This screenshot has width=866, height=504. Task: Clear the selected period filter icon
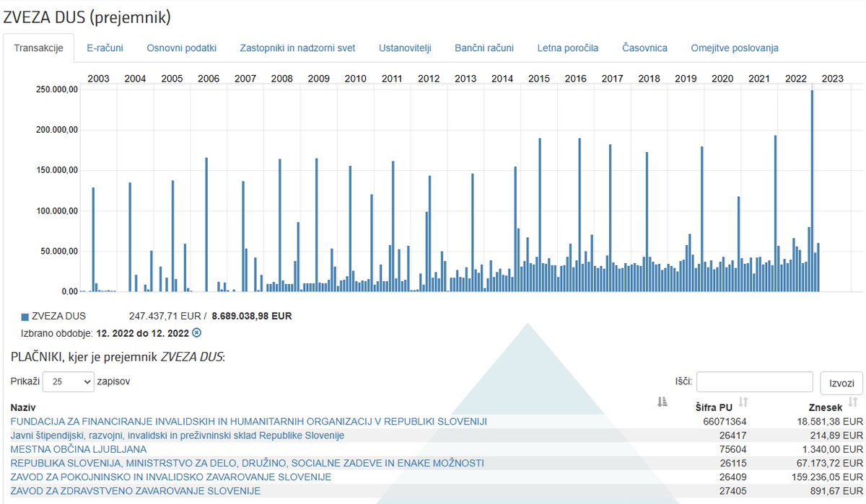coord(196,333)
